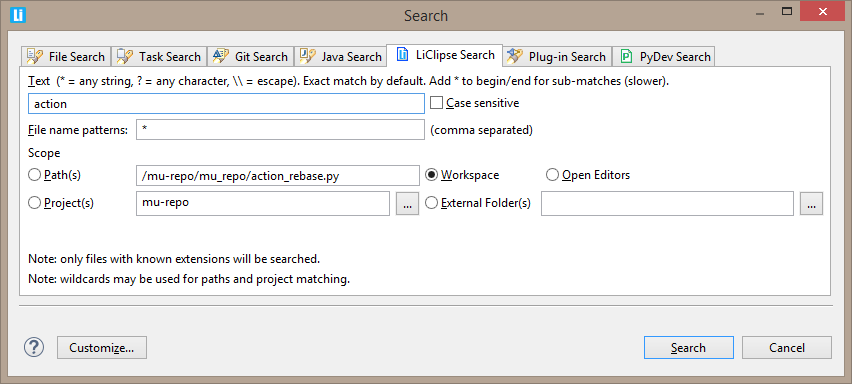Select the LiClipse Search tab
The image size is (852, 384).
click(x=444, y=55)
